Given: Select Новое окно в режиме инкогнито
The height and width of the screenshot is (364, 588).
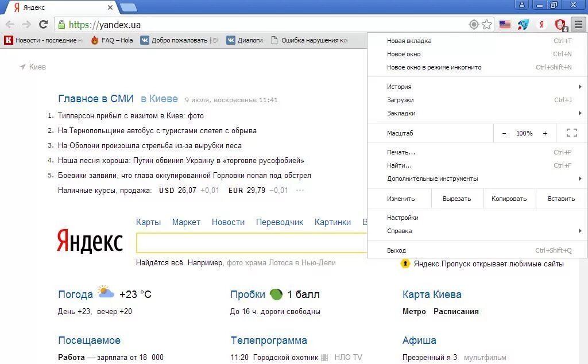Looking at the screenshot, I should click(477, 67).
